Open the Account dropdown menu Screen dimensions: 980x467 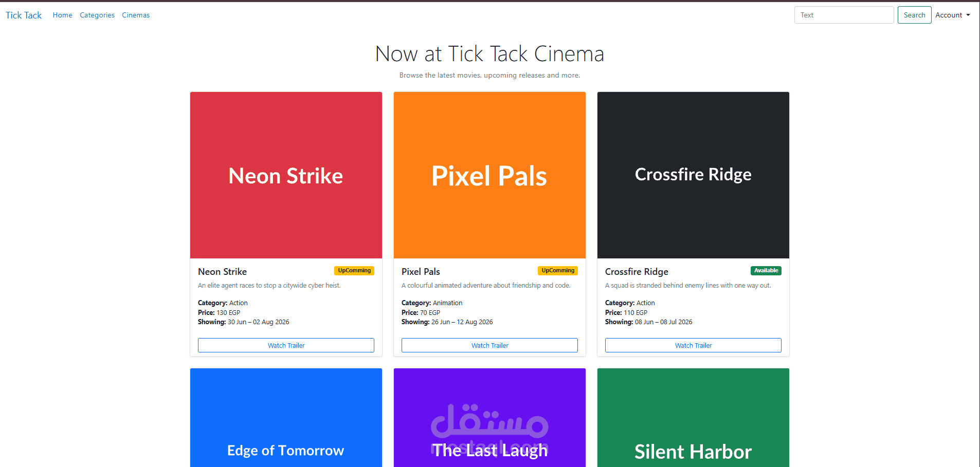(952, 15)
